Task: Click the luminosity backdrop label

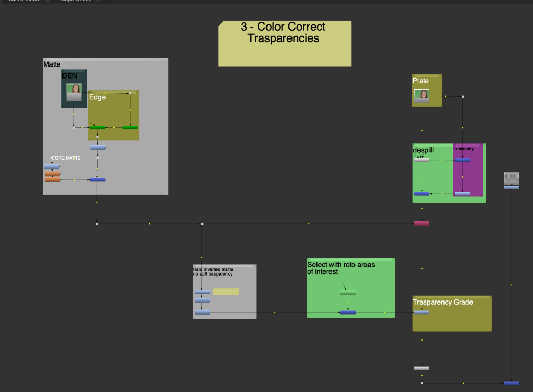Action: point(464,149)
